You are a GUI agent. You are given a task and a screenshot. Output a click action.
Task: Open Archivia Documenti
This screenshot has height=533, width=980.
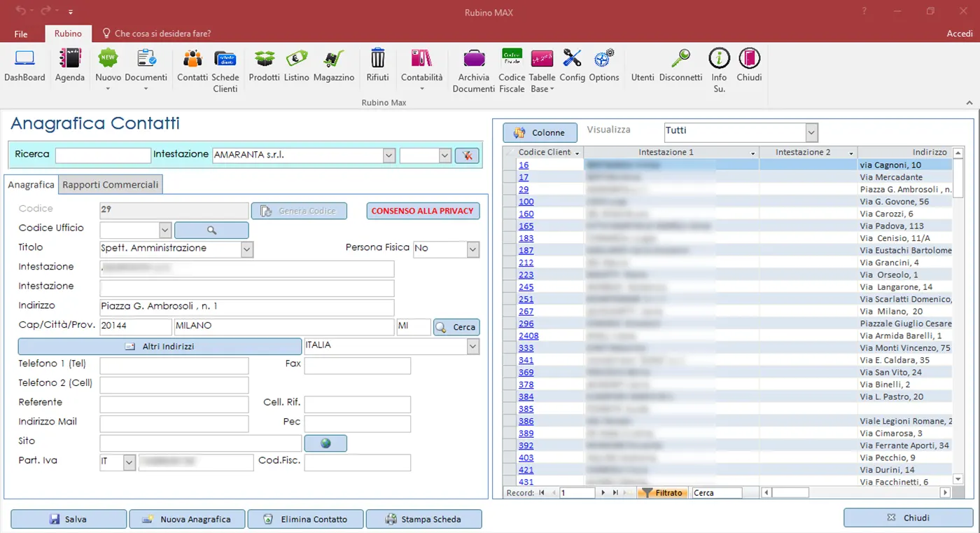click(x=474, y=71)
